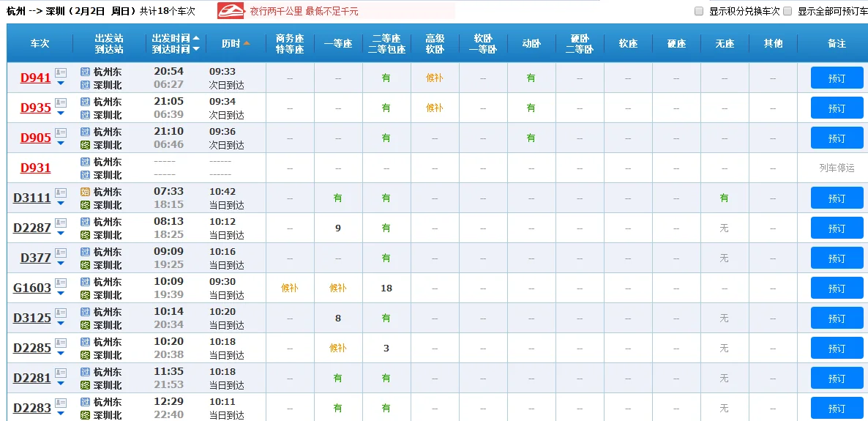Viewport: 868px width, 421px height.
Task: Expand details arrow under D2287
Action: pyautogui.click(x=60, y=234)
